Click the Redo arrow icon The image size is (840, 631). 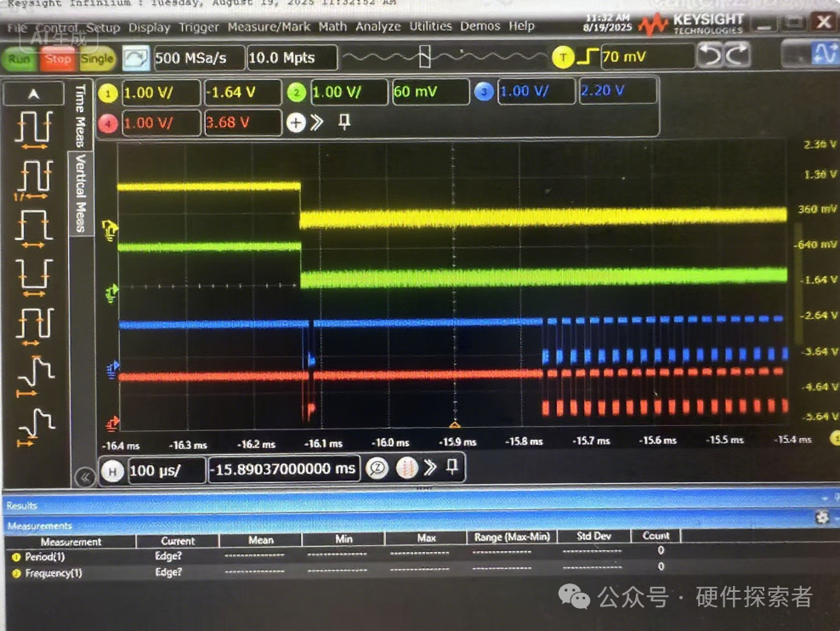point(738,54)
